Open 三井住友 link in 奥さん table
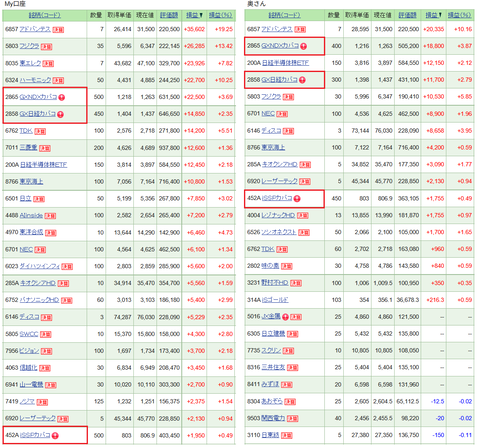 (x=273, y=367)
